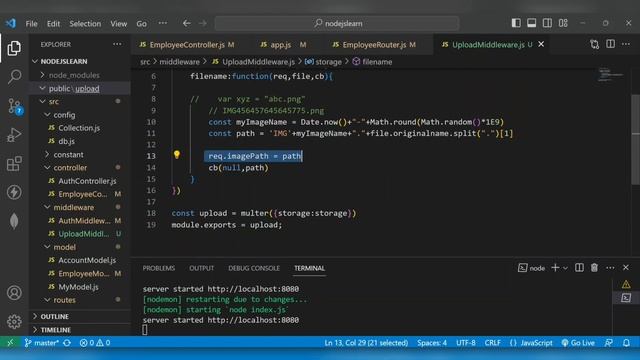Viewport: 640px width, 360px height.
Task: Open the Run and Debug view
Action: pos(14,135)
